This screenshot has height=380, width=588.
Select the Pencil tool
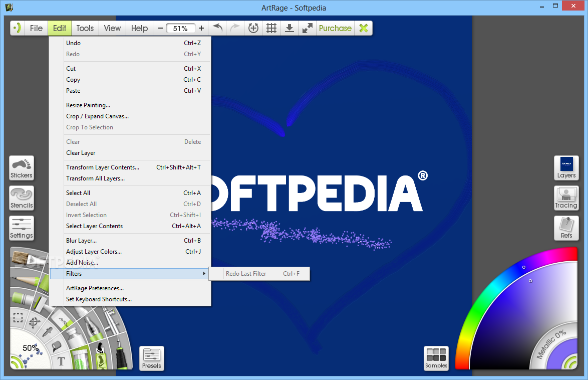point(25,281)
